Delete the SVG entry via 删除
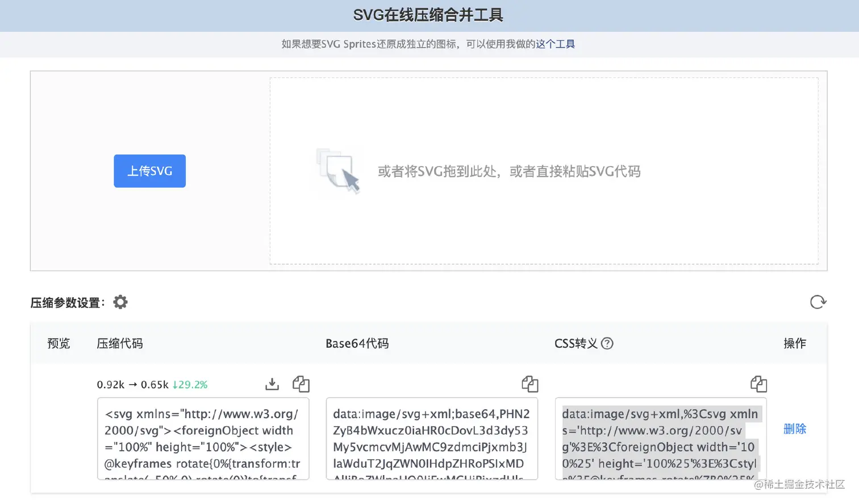Screen dimensions: 859x504 (x=794, y=429)
